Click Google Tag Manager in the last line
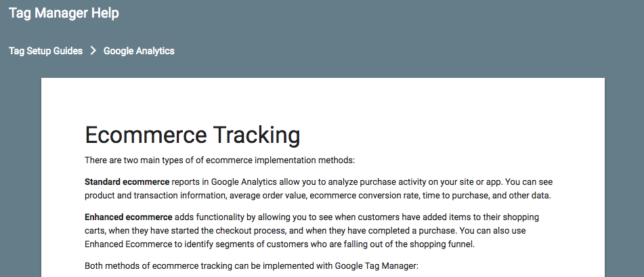The width and height of the screenshot is (644, 277). click(x=376, y=266)
